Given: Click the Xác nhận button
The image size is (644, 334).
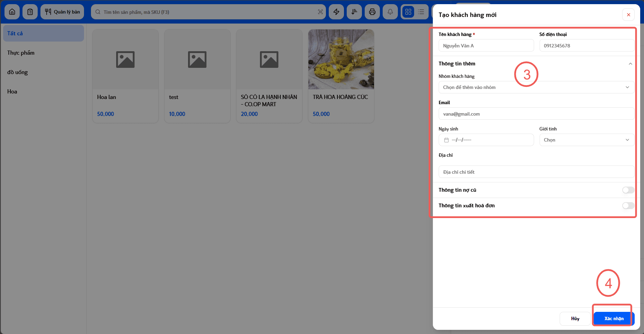Looking at the screenshot, I should (614, 318).
